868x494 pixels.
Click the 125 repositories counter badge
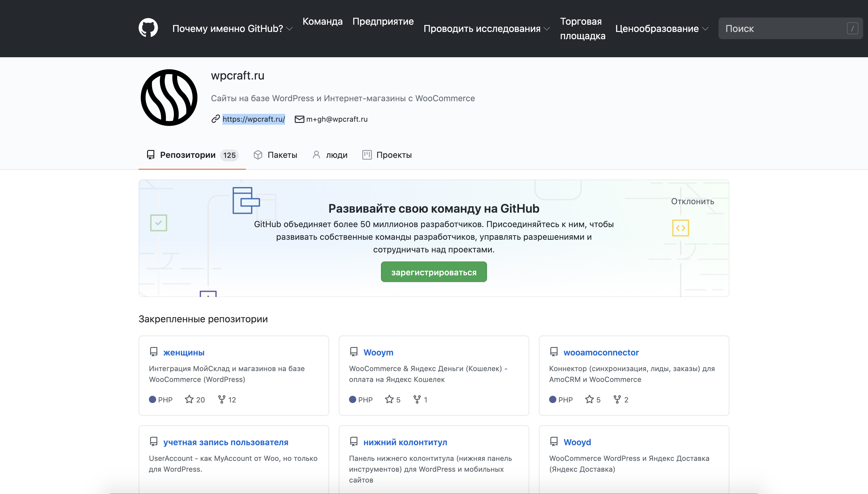point(229,155)
